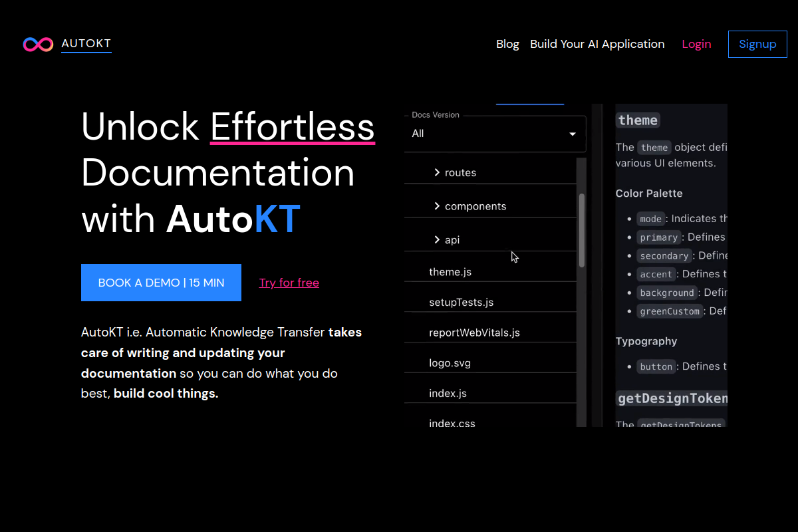The width and height of the screenshot is (798, 532).
Task: Click the AUTOKT brand name link
Action: coord(86,43)
